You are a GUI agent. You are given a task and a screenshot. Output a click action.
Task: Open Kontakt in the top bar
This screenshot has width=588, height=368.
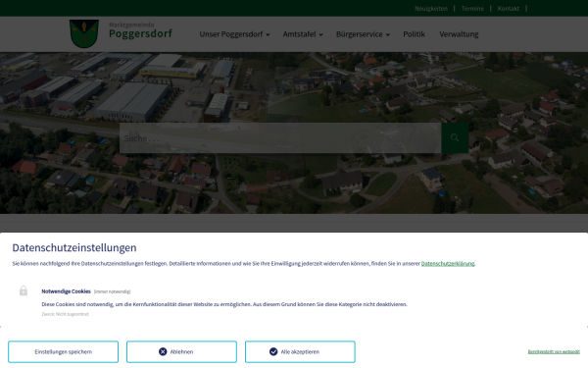tap(508, 8)
